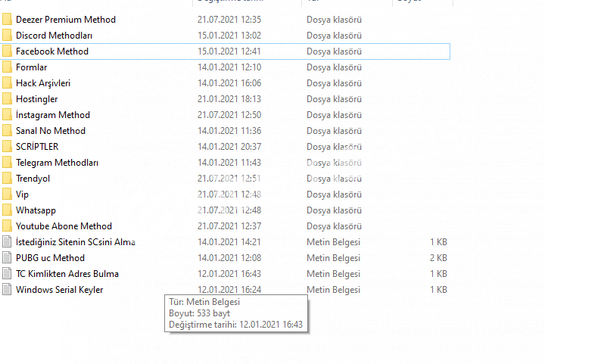Select the Discord Methodları name
Viewport: 604px width, 364px height.
pos(54,36)
